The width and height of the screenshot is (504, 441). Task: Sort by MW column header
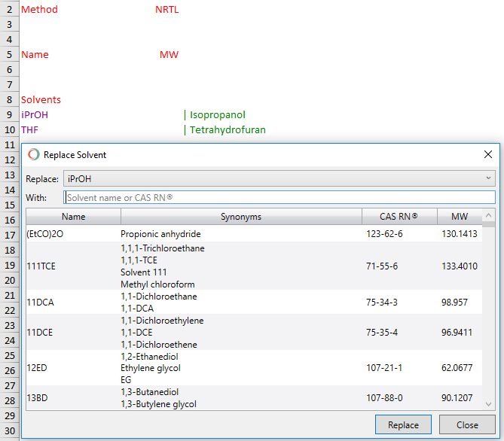tap(460, 217)
